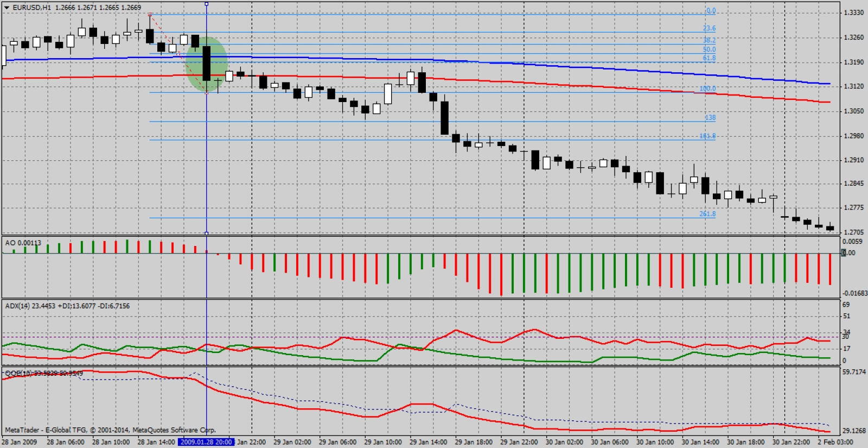Click the 1.2705 price on the scale
Image resolution: width=868 pixels, height=448 pixels.
coord(853,232)
